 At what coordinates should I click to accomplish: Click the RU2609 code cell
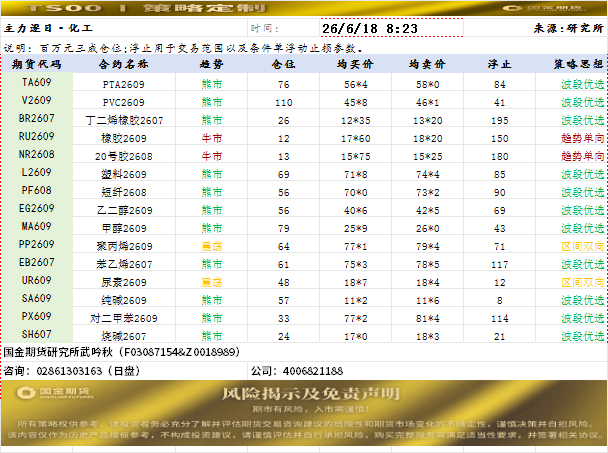(37, 136)
